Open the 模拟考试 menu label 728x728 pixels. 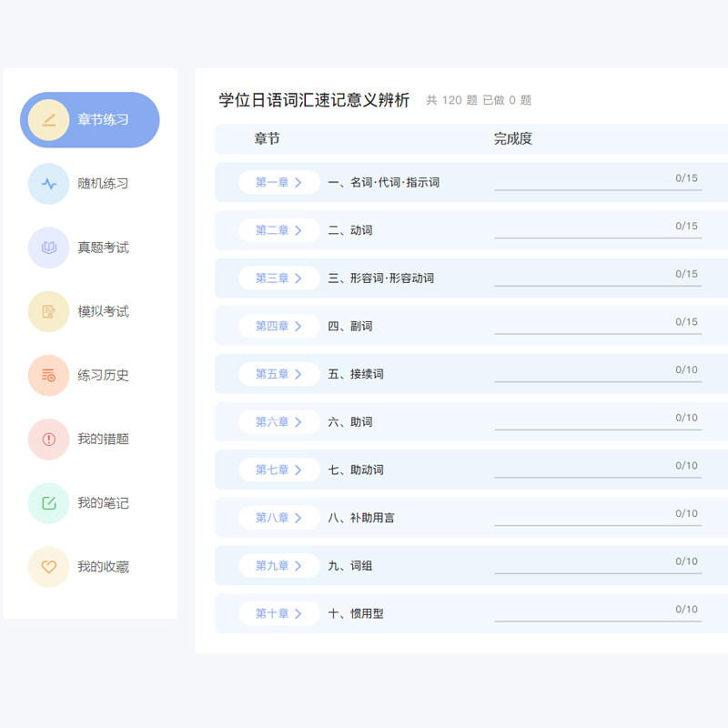click(x=103, y=311)
